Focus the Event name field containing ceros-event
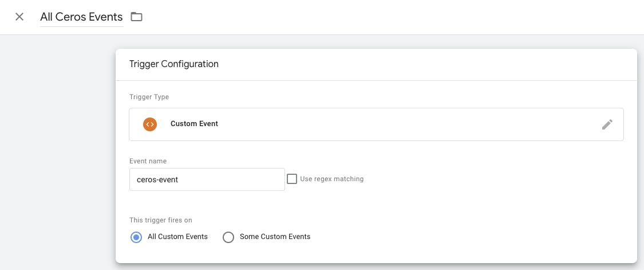 point(207,179)
